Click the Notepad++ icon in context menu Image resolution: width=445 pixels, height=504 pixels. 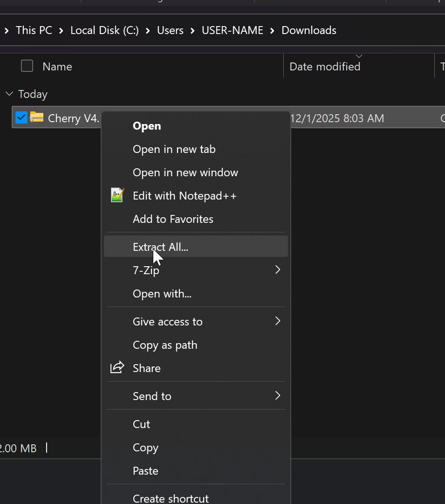(x=117, y=195)
